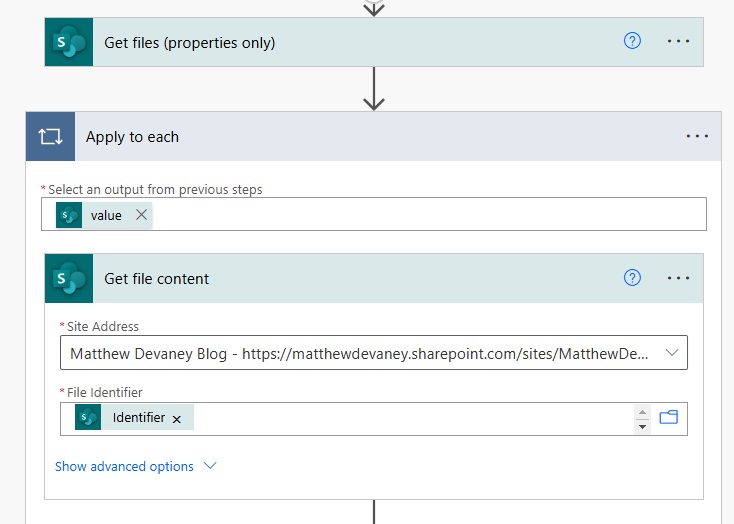Viewport: 734px width, 524px height.
Task: Open the Apply to each ellipsis menu
Action: pyautogui.click(x=697, y=136)
